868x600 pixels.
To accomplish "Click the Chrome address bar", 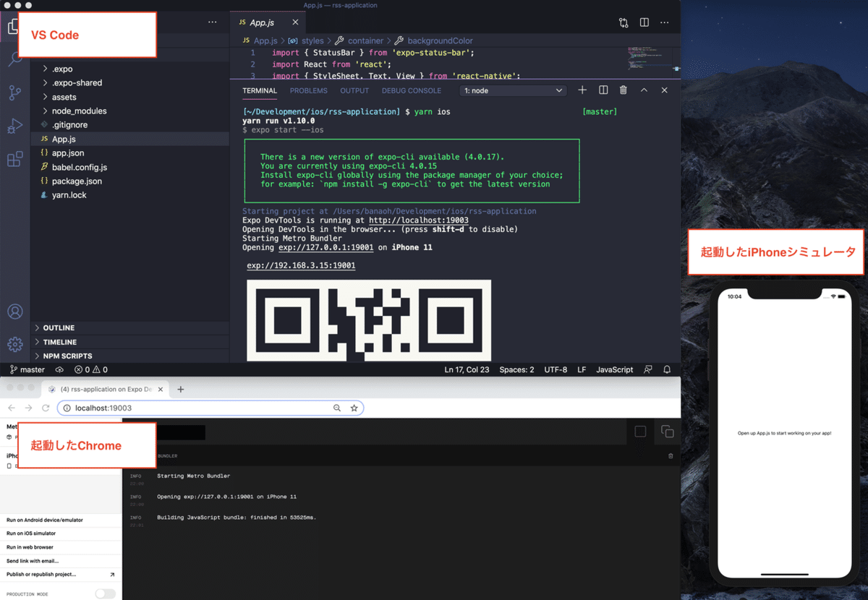I will (x=210, y=408).
